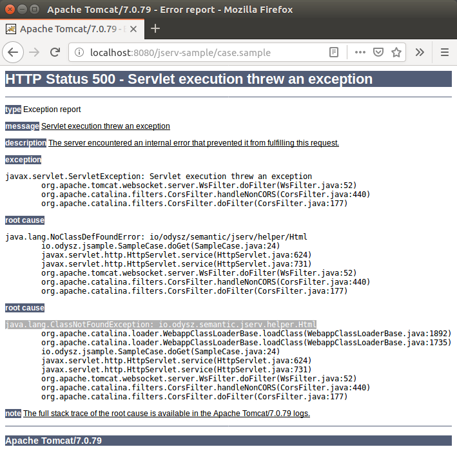Click the 'Exception report' text

point(52,109)
